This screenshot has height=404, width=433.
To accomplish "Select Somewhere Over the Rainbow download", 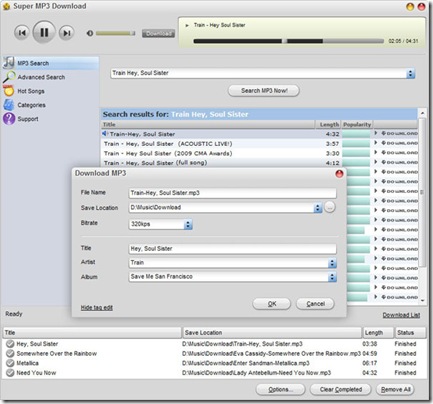I will point(214,353).
